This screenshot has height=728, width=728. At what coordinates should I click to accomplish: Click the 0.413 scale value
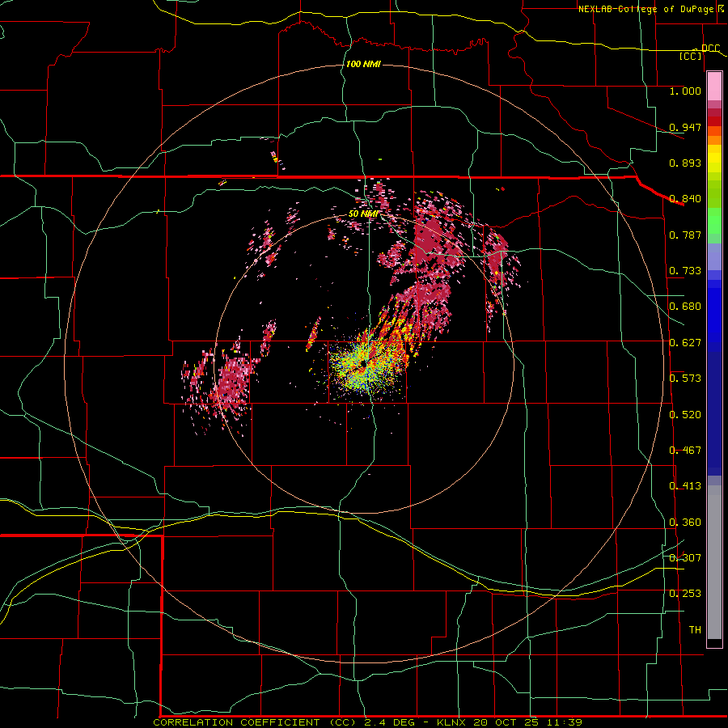(x=685, y=486)
